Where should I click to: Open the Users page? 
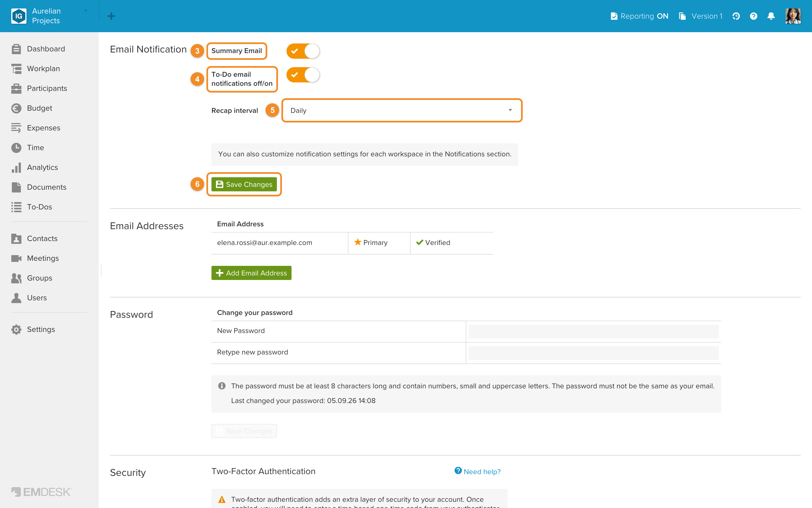[29, 298]
